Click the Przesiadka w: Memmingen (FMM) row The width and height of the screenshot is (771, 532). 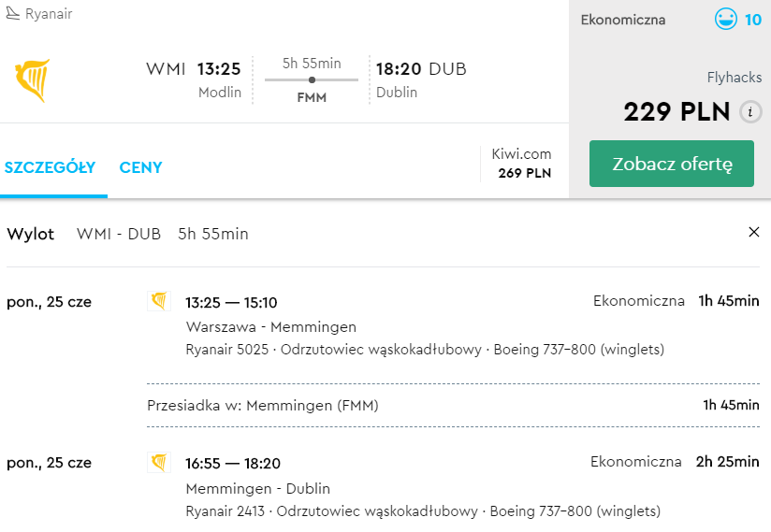click(453, 405)
